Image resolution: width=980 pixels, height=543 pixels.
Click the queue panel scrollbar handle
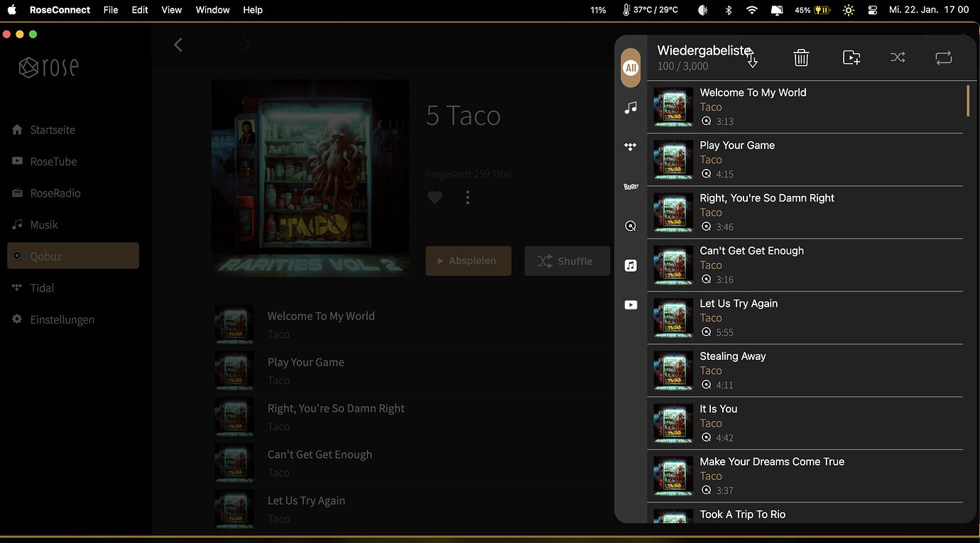coord(967,101)
